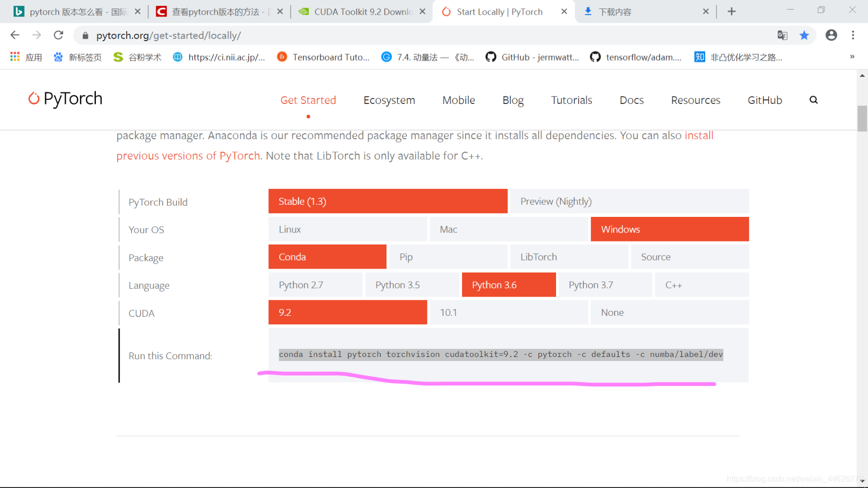The width and height of the screenshot is (868, 488).
Task: Select CUDA 10.1 option
Action: point(509,312)
